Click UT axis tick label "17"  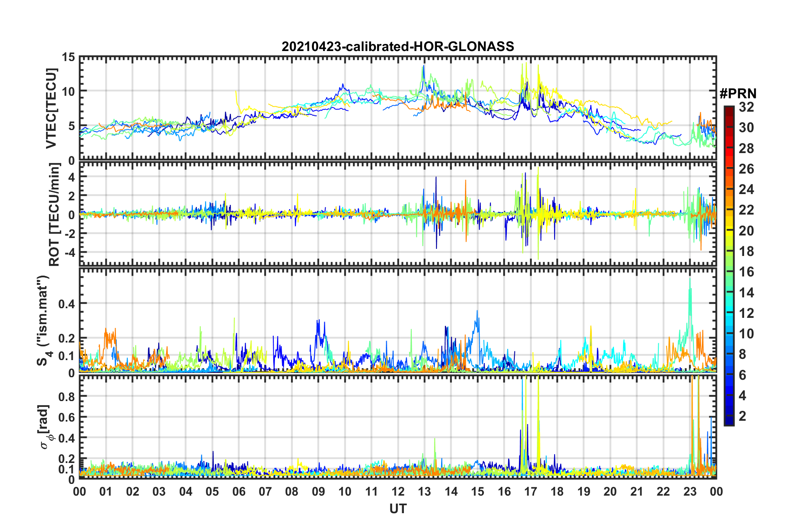[531, 491]
